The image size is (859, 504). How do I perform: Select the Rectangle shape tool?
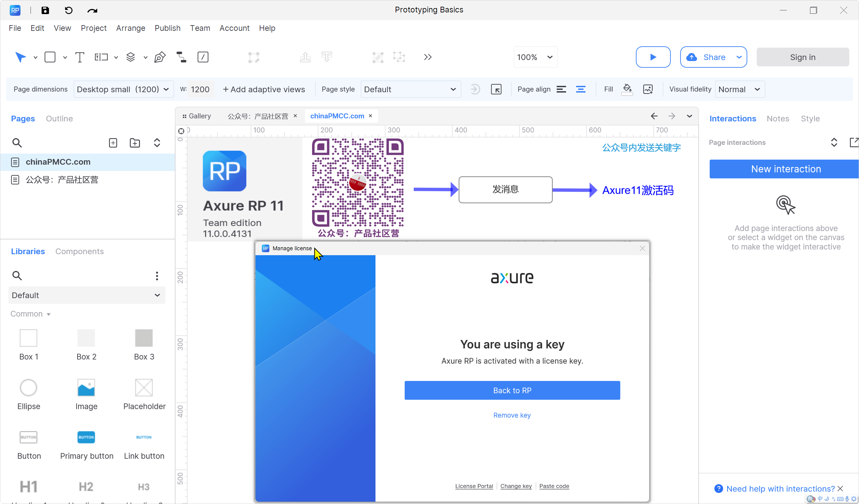pos(50,57)
